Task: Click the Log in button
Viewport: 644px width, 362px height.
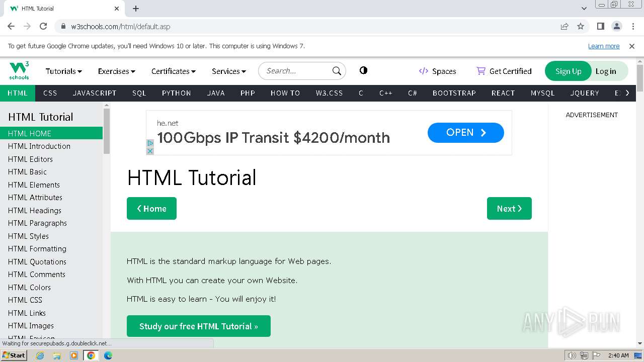Action: (x=606, y=71)
